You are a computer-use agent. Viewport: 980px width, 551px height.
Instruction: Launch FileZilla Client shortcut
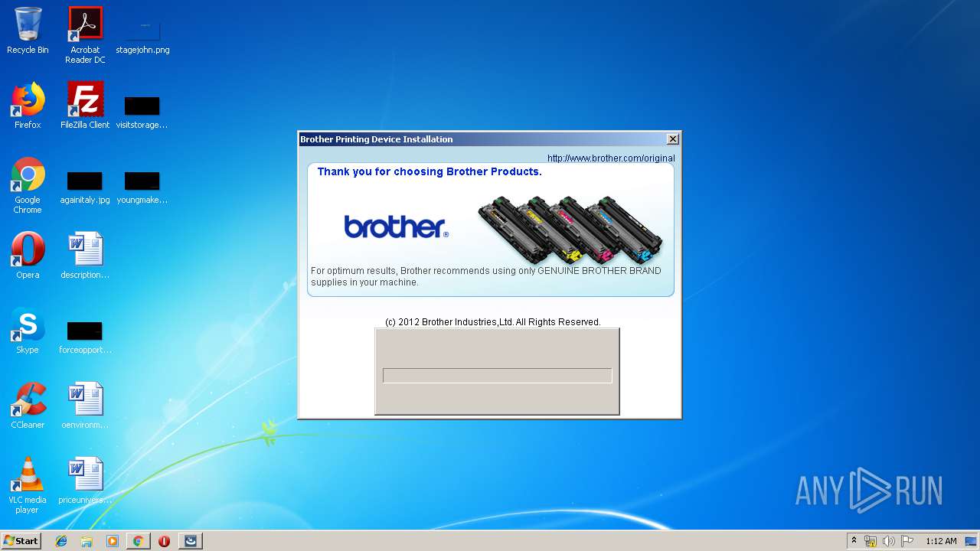click(85, 106)
